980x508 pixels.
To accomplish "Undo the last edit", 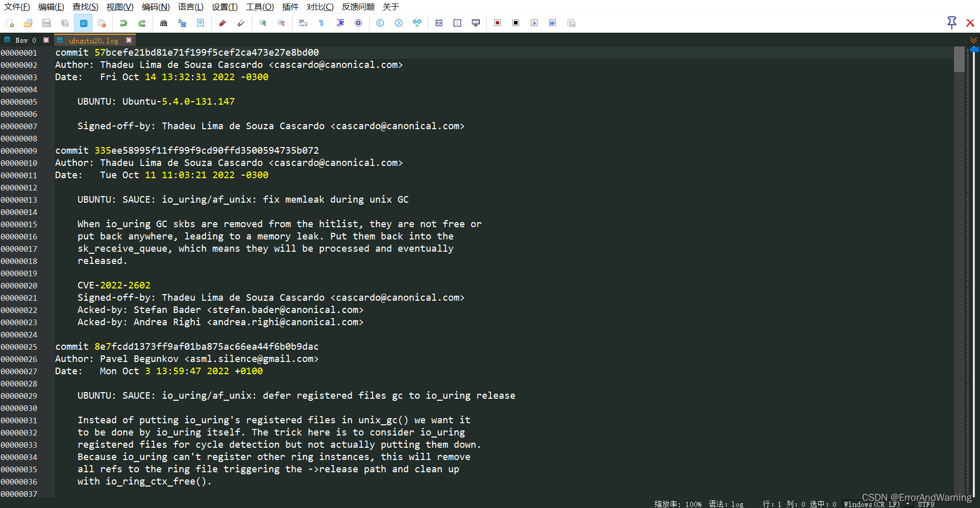I will (x=123, y=23).
